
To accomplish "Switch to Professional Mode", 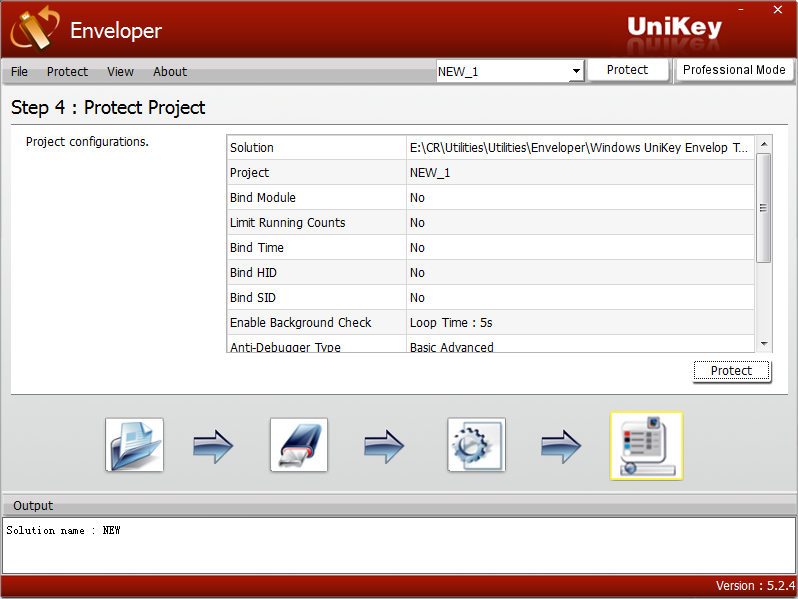I will (734, 70).
